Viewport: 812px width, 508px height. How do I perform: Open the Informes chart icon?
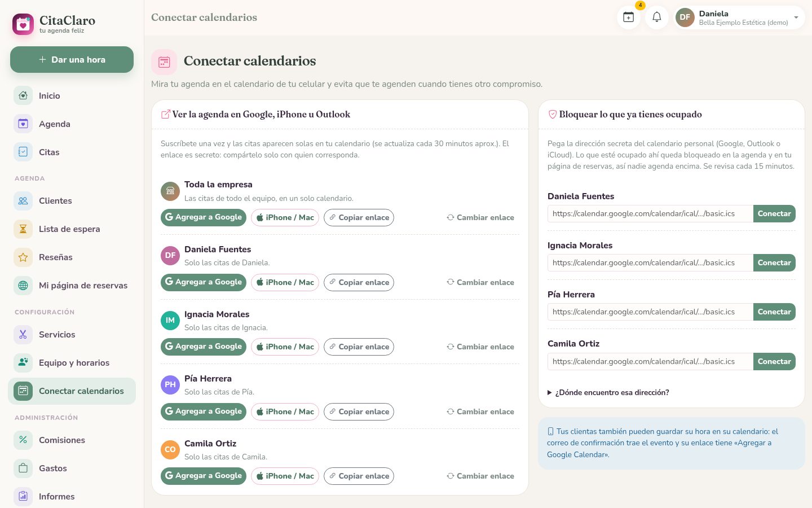(23, 496)
